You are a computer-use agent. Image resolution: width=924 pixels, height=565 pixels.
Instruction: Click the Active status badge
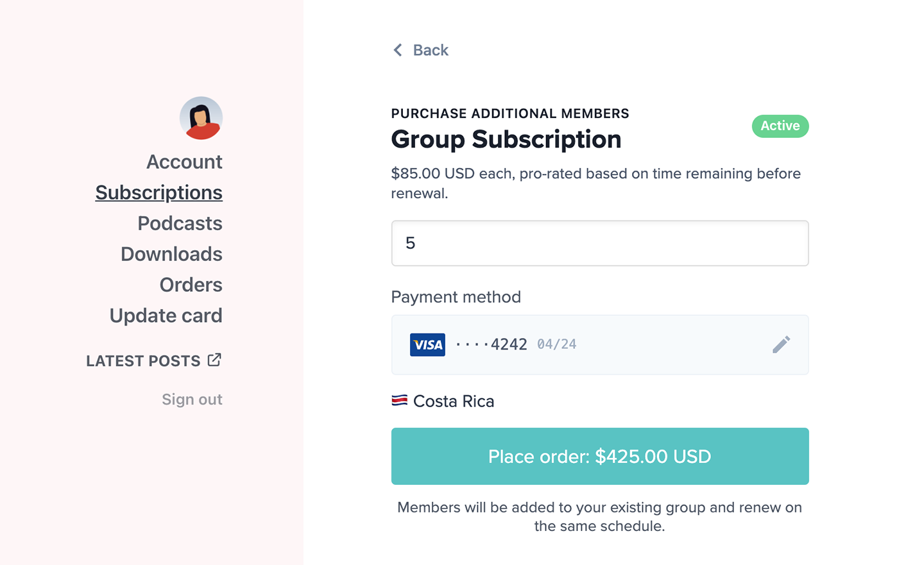[x=780, y=126]
